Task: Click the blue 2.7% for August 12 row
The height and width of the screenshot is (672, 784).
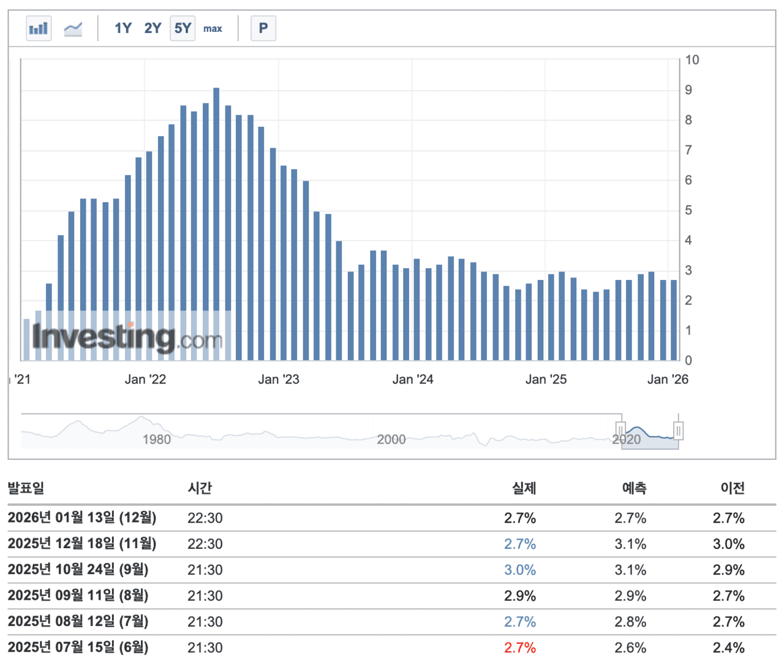Action: 520,621
